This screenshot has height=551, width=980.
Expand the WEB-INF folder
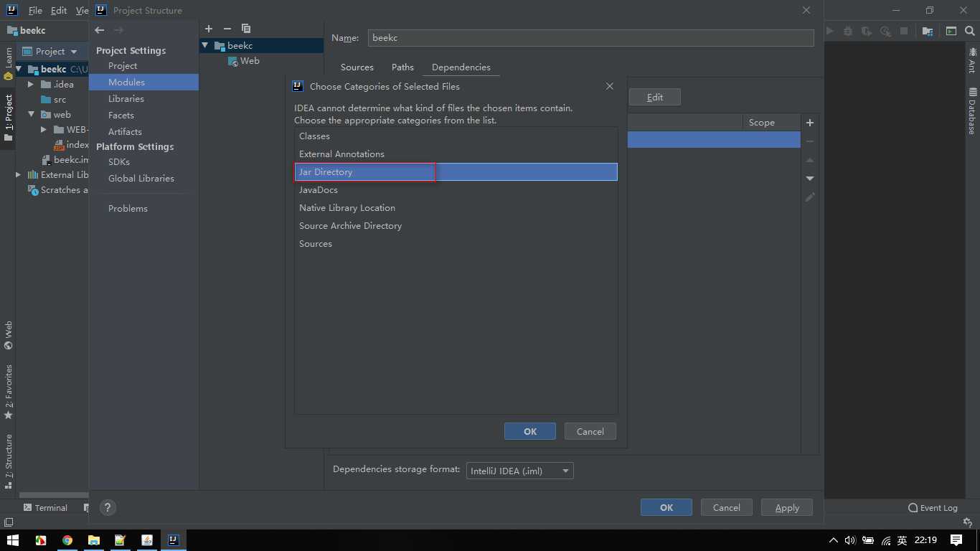point(44,129)
